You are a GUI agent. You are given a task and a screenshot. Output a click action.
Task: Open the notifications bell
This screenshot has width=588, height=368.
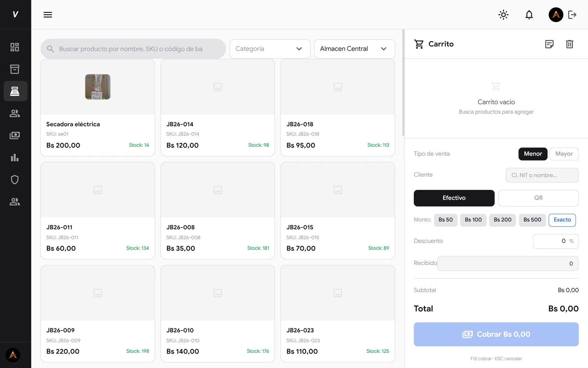coord(529,15)
